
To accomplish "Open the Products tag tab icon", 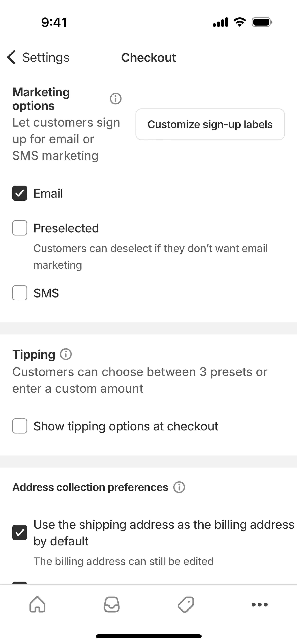I will click(x=186, y=605).
